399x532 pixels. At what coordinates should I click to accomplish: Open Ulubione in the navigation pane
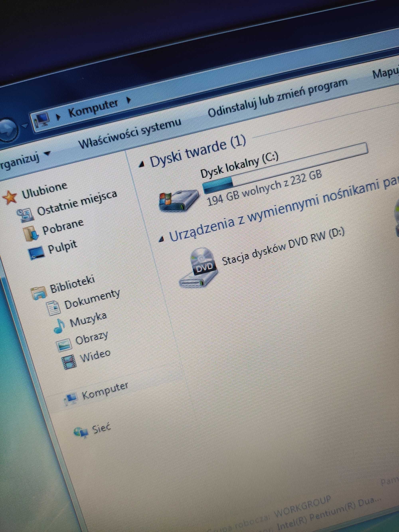click(x=44, y=190)
